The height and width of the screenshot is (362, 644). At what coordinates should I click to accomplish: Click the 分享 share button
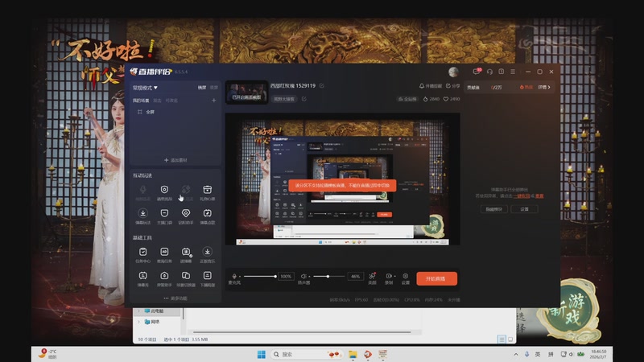[452, 86]
